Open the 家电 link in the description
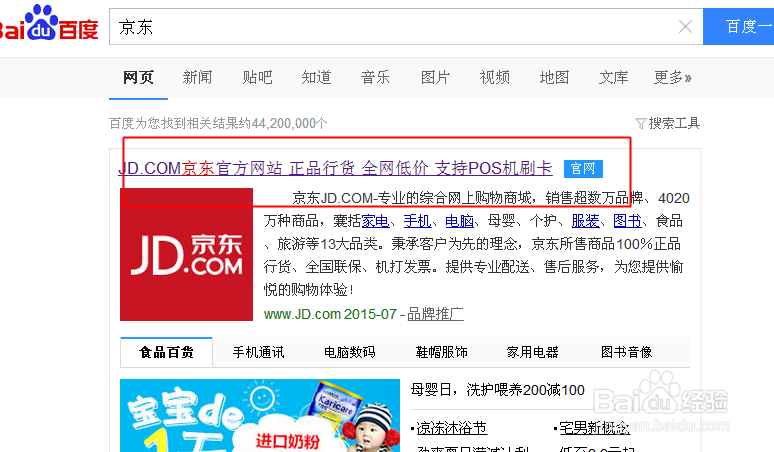This screenshot has width=774, height=452. 375,221
